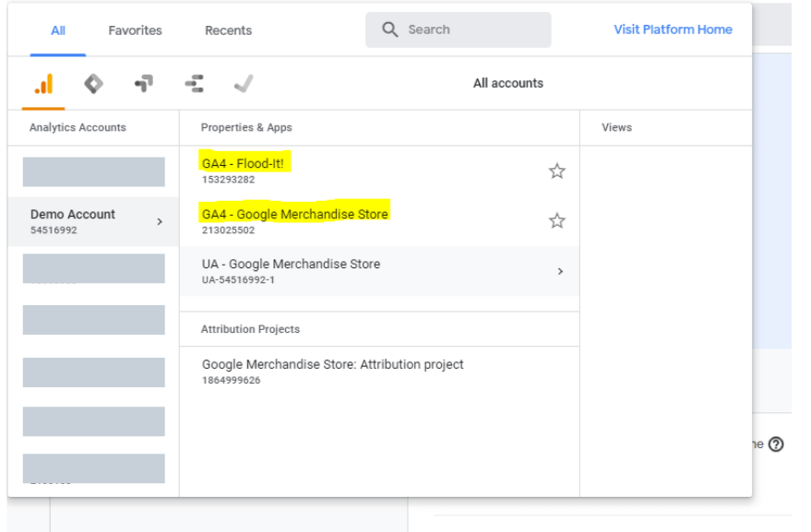Click the Properties & Apps column header

[246, 127]
